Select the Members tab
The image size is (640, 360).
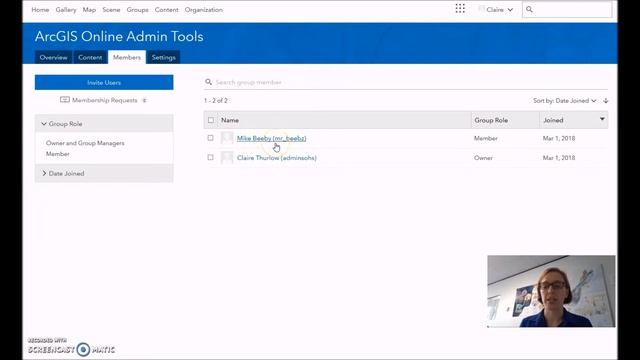(127, 57)
